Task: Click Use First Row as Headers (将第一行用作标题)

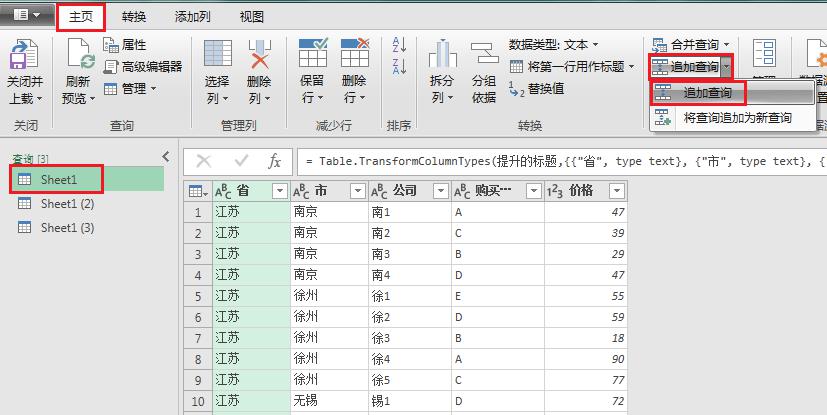Action: tap(572, 67)
